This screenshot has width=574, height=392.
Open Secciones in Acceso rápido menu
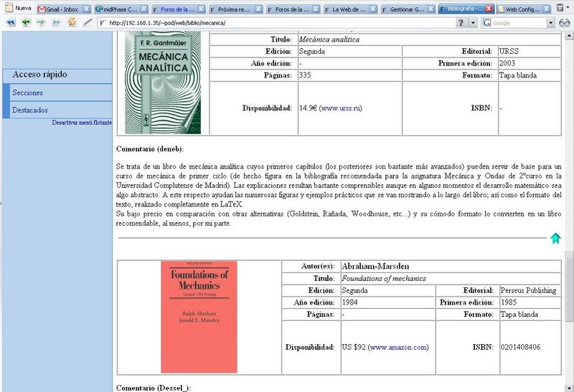(x=27, y=92)
